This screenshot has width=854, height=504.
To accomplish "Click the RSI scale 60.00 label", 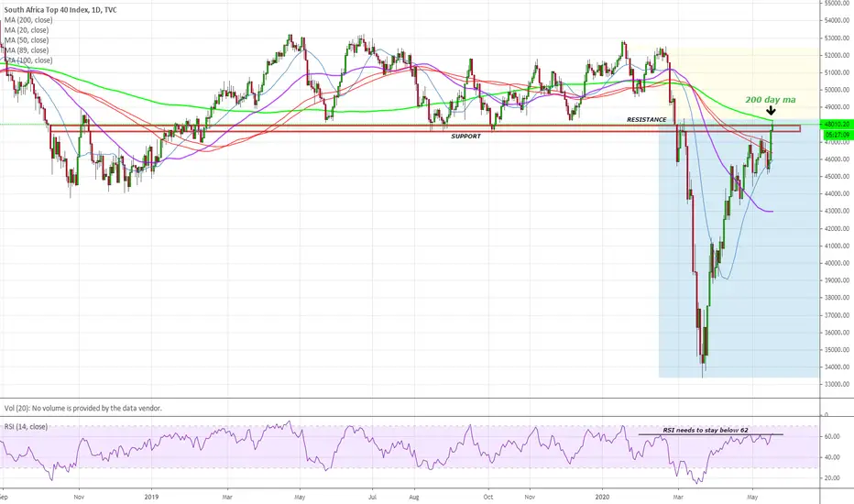I will point(832,436).
